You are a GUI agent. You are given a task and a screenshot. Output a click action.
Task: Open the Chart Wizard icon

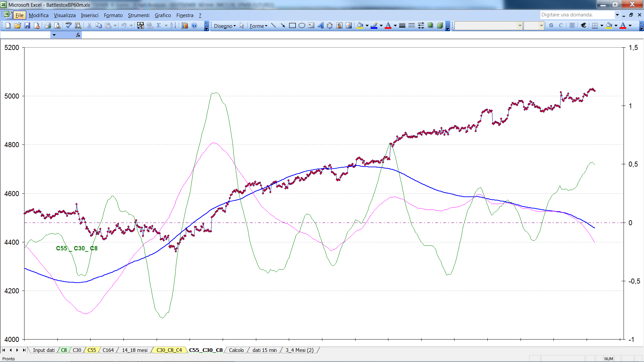point(185,25)
